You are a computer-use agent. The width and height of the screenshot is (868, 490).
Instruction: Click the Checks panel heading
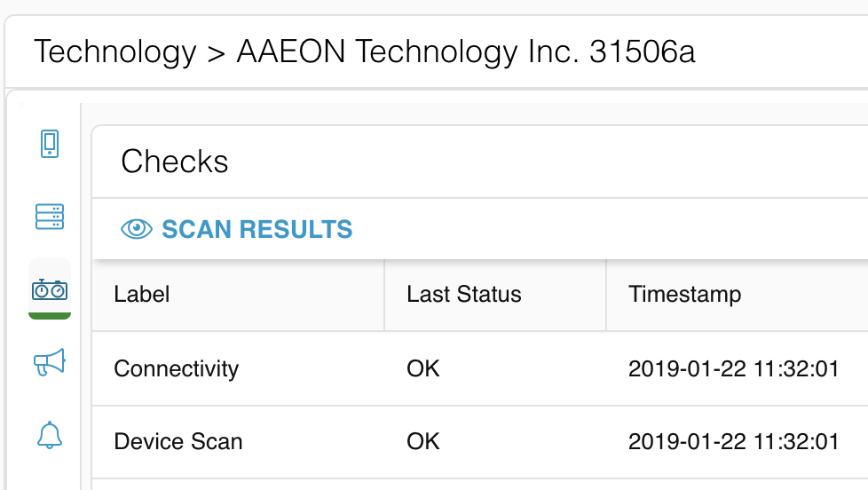pyautogui.click(x=174, y=162)
